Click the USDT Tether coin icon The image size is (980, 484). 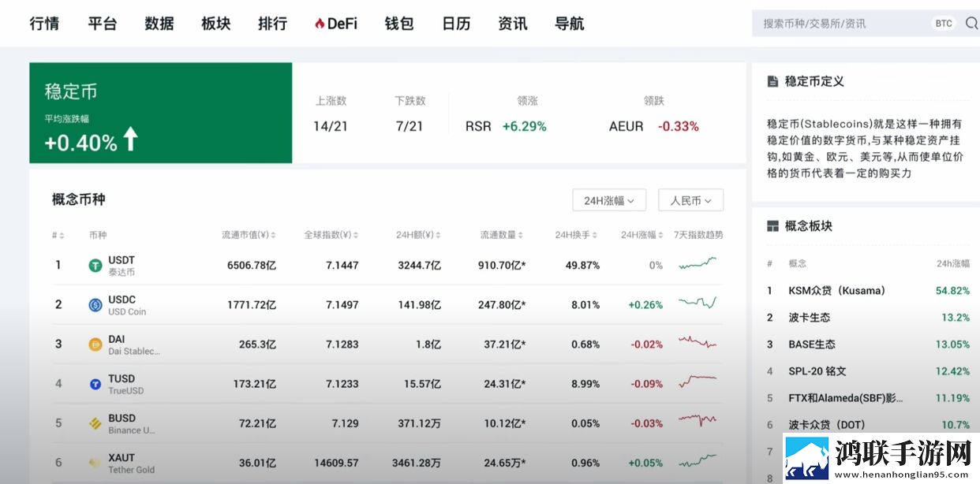(x=95, y=266)
